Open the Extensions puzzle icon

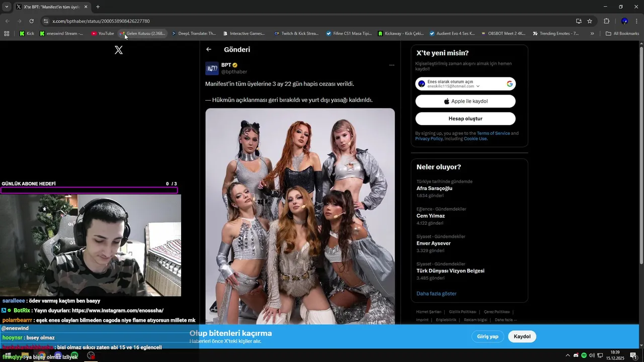[x=606, y=21]
